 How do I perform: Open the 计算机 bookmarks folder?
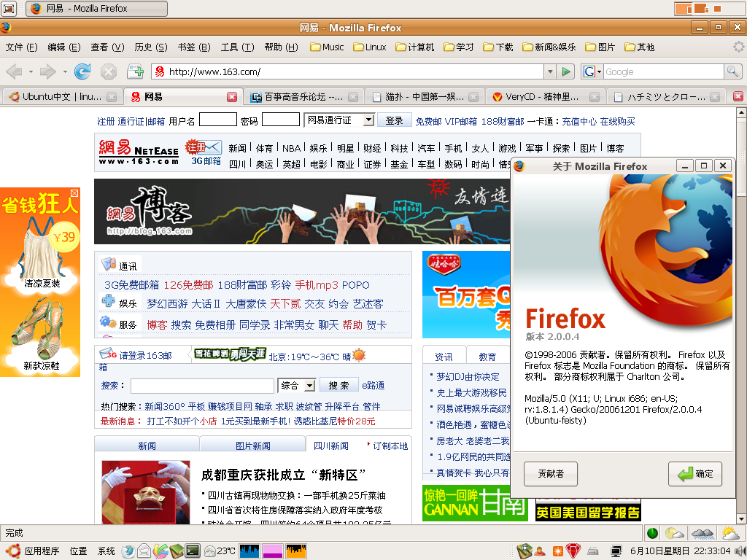(415, 47)
